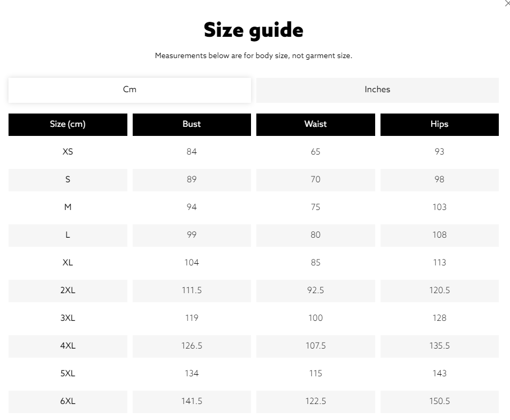510x420 pixels.
Task: Click the bust value 111.5
Action: (x=191, y=290)
